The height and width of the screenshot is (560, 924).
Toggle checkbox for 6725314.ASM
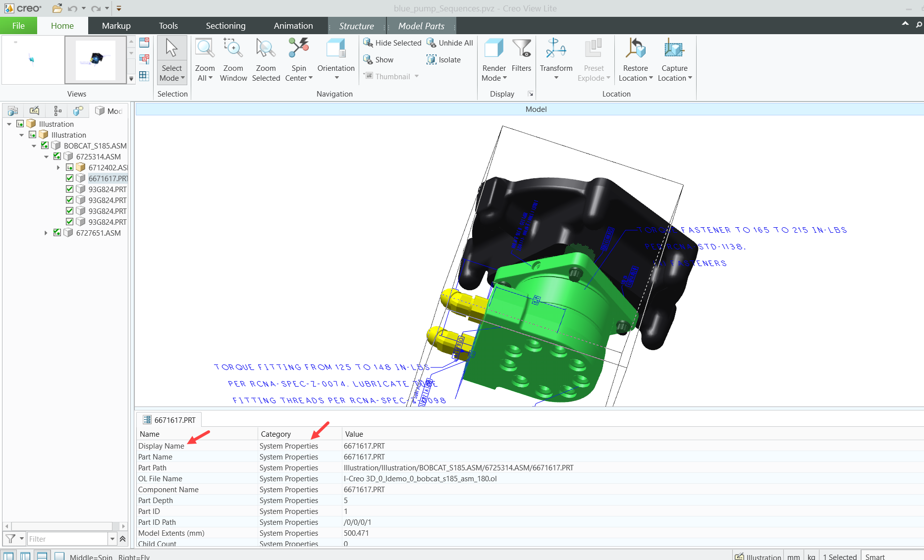[57, 156]
